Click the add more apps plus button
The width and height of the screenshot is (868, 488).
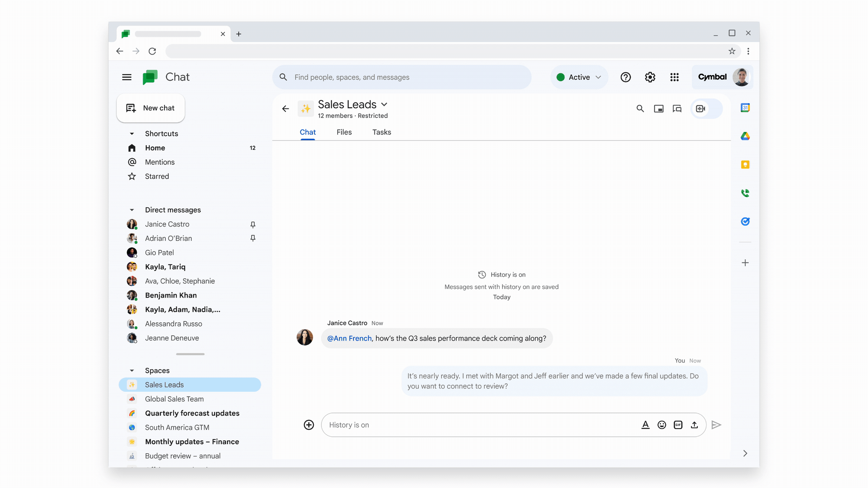(745, 263)
